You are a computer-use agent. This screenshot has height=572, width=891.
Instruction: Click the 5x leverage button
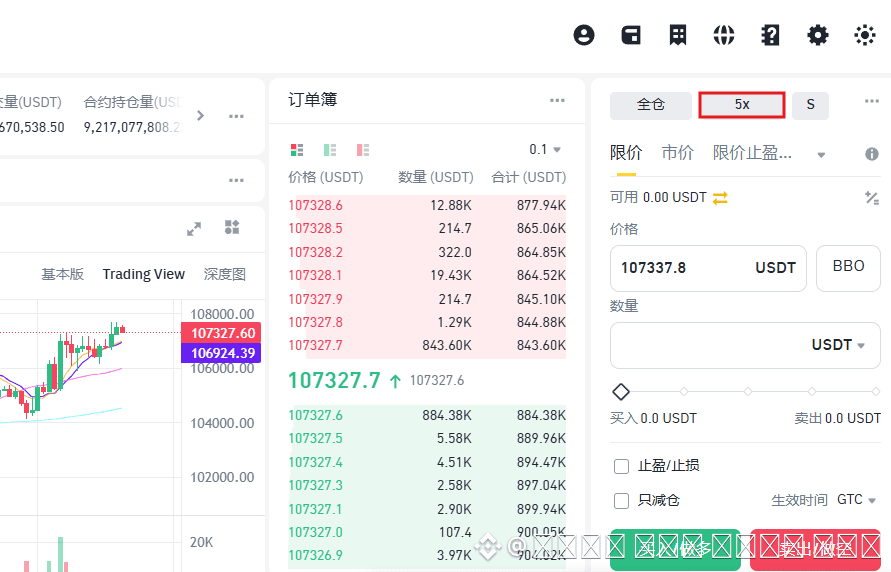coord(742,105)
